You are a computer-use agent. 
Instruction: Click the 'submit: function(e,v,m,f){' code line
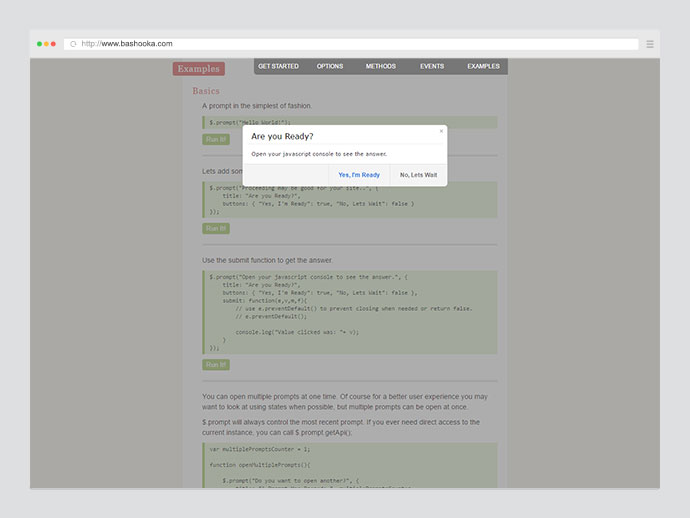(x=265, y=301)
